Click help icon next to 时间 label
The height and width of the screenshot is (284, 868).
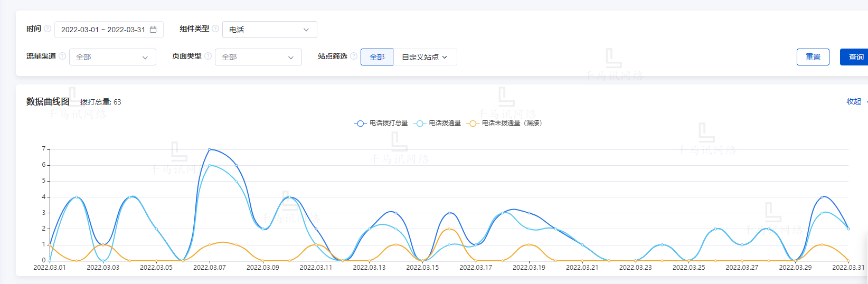pos(48,29)
